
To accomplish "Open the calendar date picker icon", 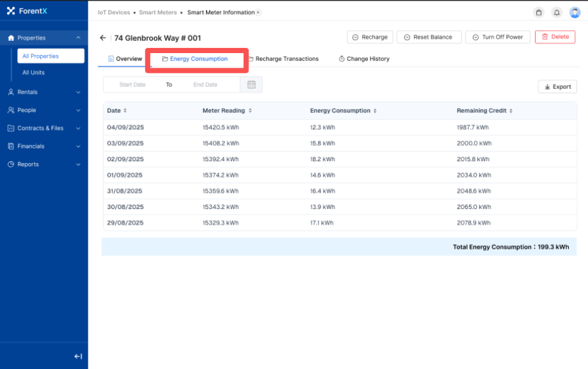I will click(251, 84).
